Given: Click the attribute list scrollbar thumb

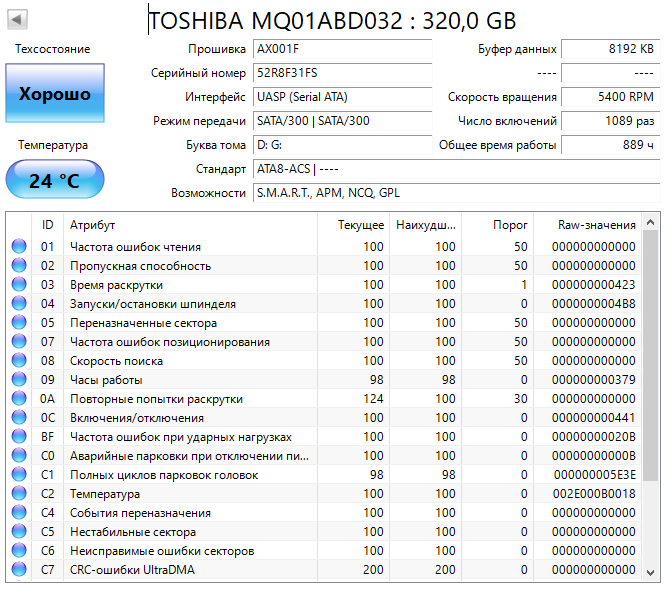Looking at the screenshot, I should point(650,356).
